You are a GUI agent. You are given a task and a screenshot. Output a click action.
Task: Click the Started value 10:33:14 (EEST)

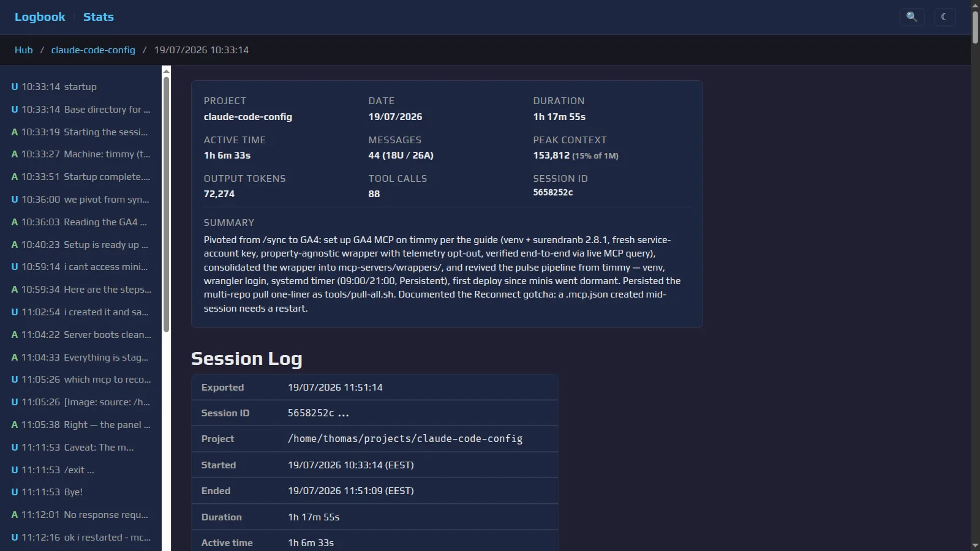pos(351,465)
